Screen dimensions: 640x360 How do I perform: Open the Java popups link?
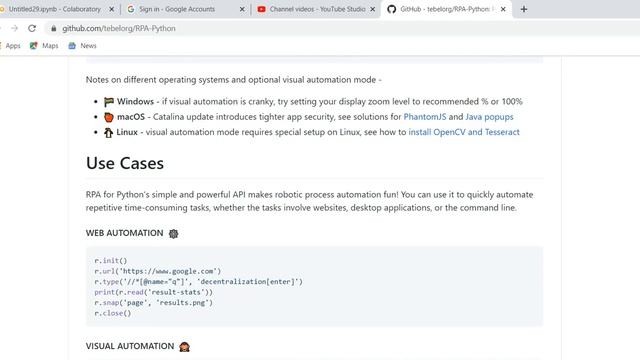tap(489, 117)
